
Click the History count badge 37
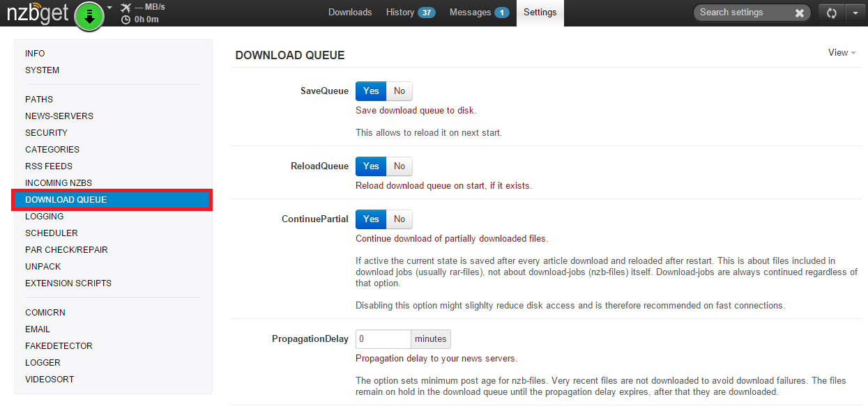[427, 13]
